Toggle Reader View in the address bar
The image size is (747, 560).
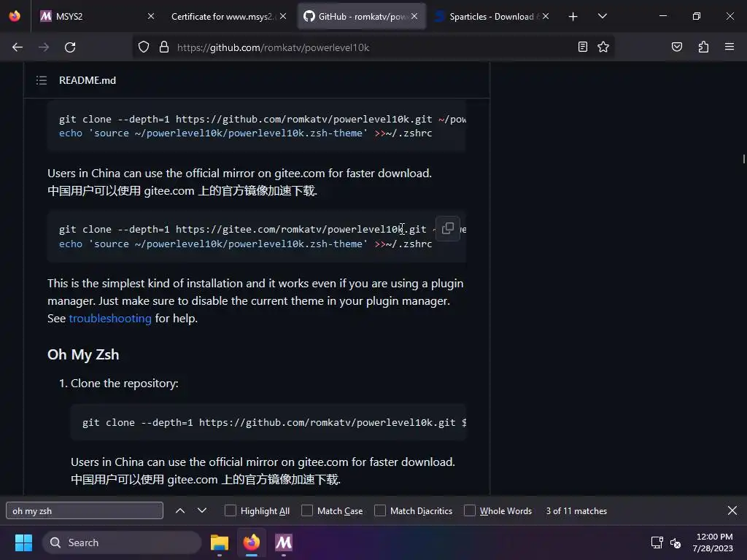point(583,47)
